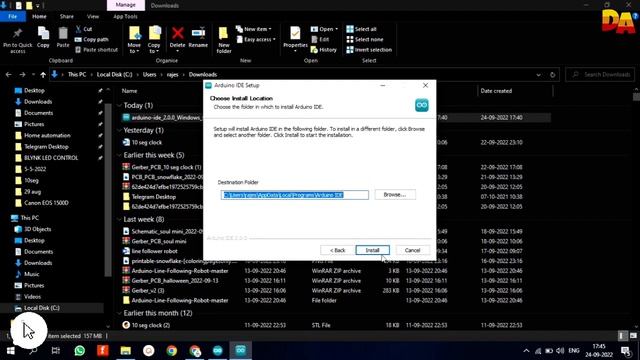640x360 pixels.
Task: Click Users in the address bar
Action: 149,75
